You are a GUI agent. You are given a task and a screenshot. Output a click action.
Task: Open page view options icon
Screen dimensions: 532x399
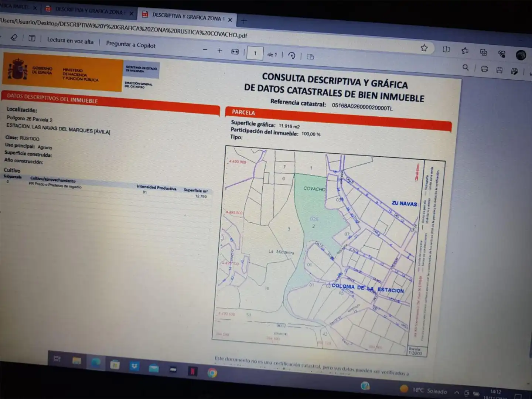[x=310, y=57]
